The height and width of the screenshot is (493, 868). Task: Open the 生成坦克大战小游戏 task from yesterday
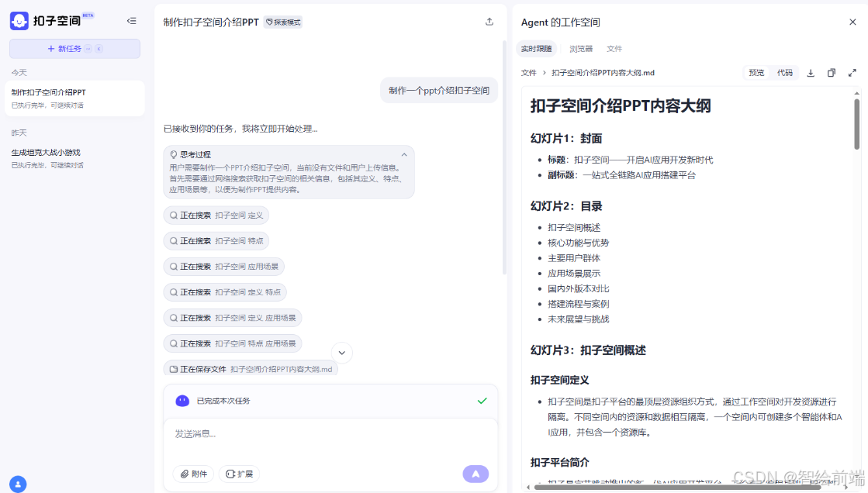click(74, 158)
